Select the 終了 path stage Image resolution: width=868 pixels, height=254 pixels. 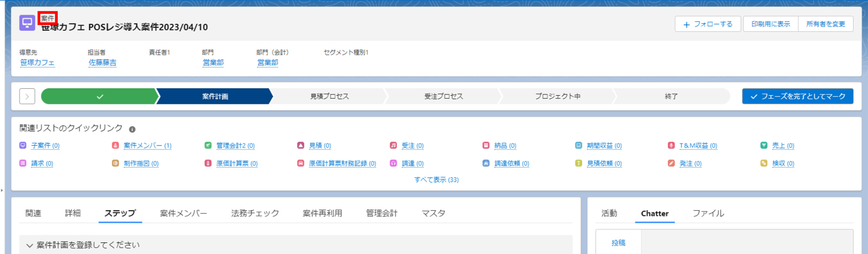click(671, 96)
